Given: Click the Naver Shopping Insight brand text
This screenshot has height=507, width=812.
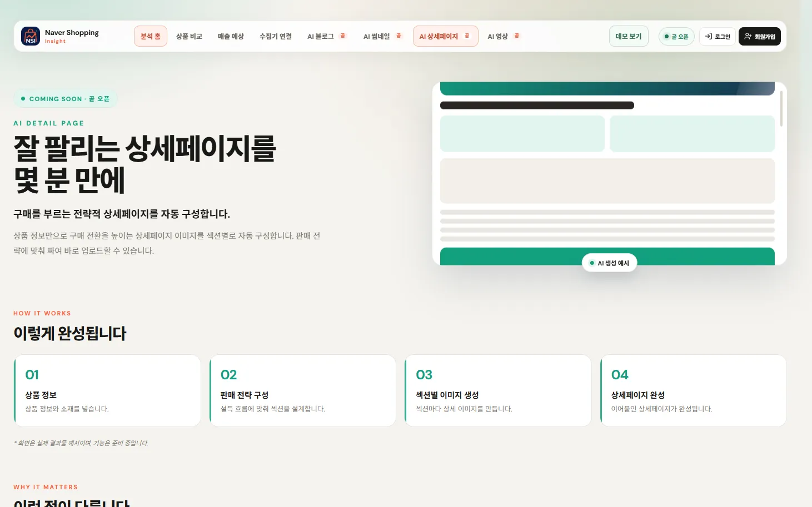Looking at the screenshot, I should 72,36.
